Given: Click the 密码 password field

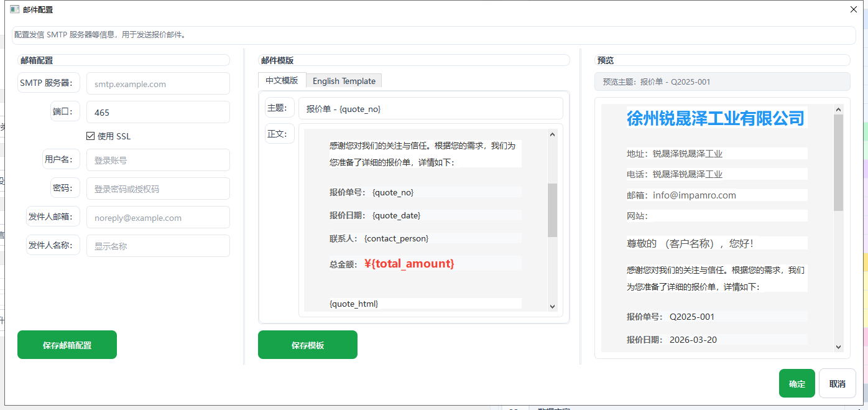Looking at the screenshot, I should tap(158, 189).
